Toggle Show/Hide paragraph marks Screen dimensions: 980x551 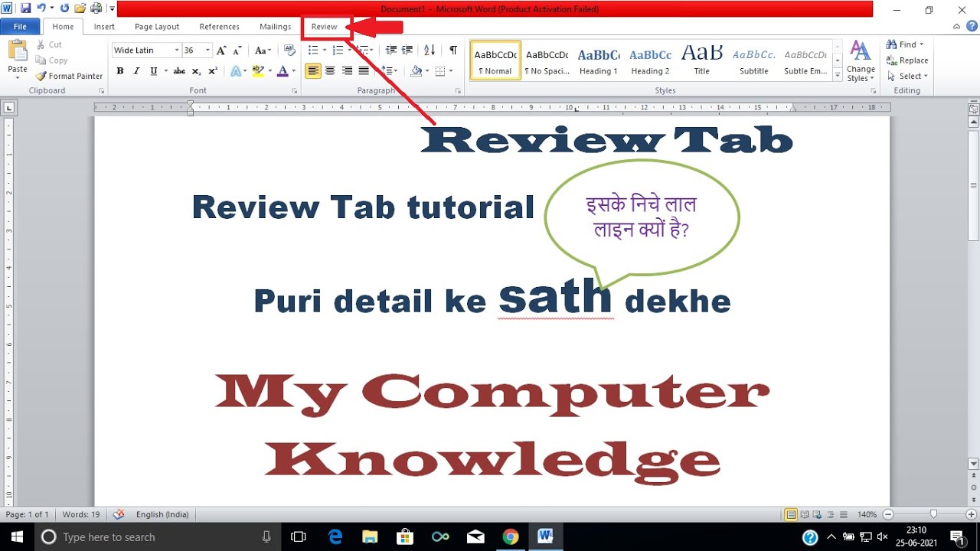point(453,51)
